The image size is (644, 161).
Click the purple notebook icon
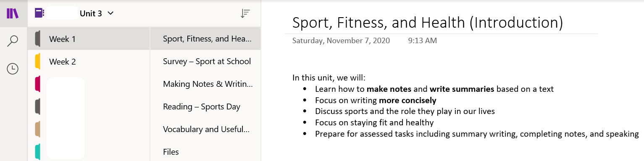coord(39,13)
